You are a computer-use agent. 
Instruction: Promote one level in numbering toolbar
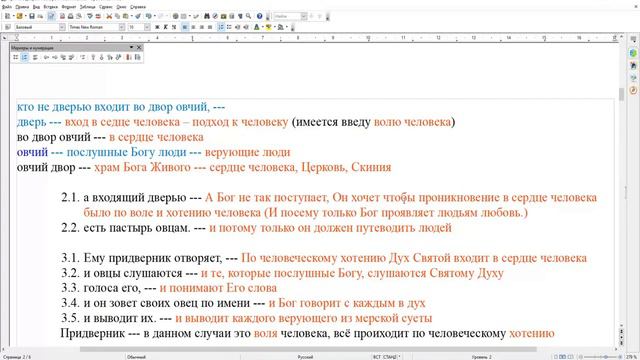point(46,57)
